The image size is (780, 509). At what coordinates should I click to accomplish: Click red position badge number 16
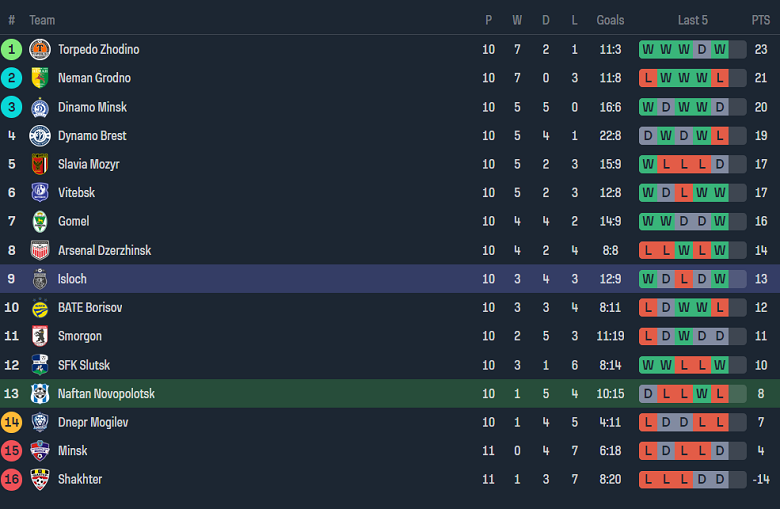pos(12,480)
